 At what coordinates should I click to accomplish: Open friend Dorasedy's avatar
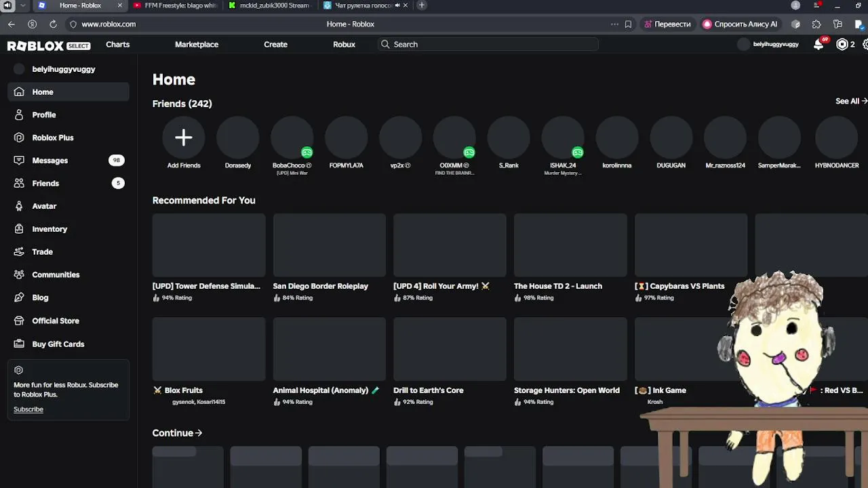[238, 138]
